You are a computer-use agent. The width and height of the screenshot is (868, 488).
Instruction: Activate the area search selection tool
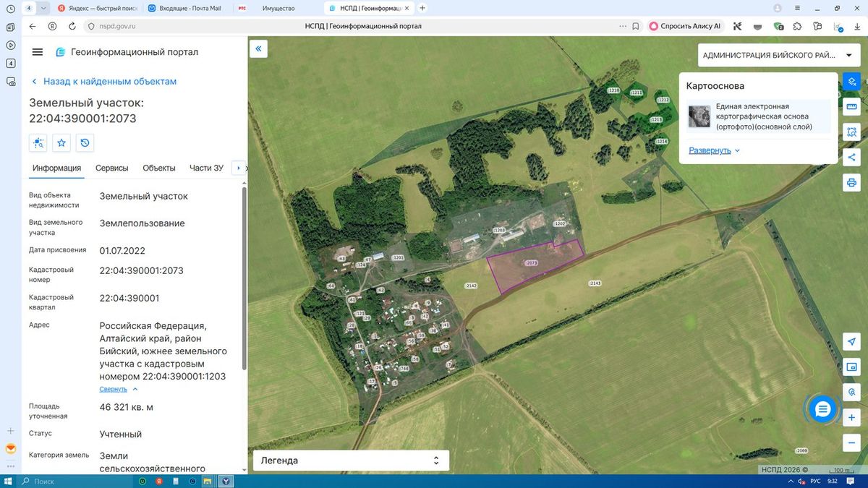tap(852, 132)
